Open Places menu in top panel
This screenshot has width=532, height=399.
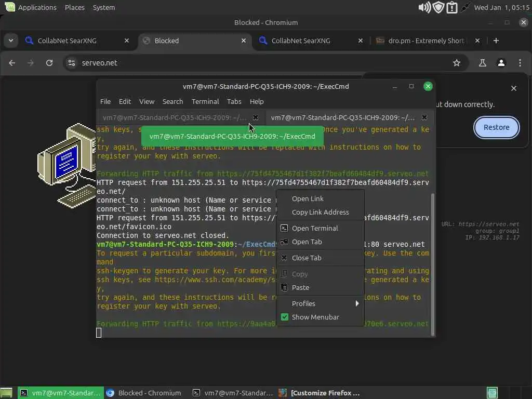click(75, 7)
